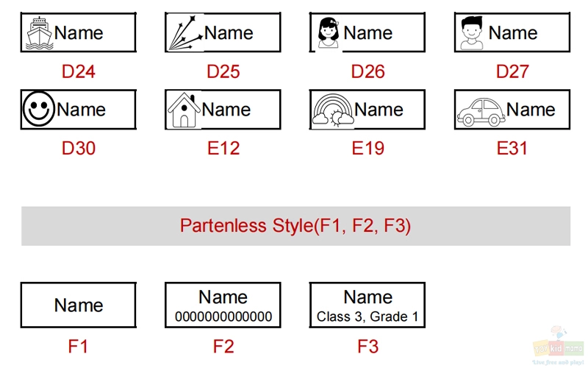Viewport: 588px width, 368px height.
Task: Select the plain F1 name stamp
Action: (79, 305)
